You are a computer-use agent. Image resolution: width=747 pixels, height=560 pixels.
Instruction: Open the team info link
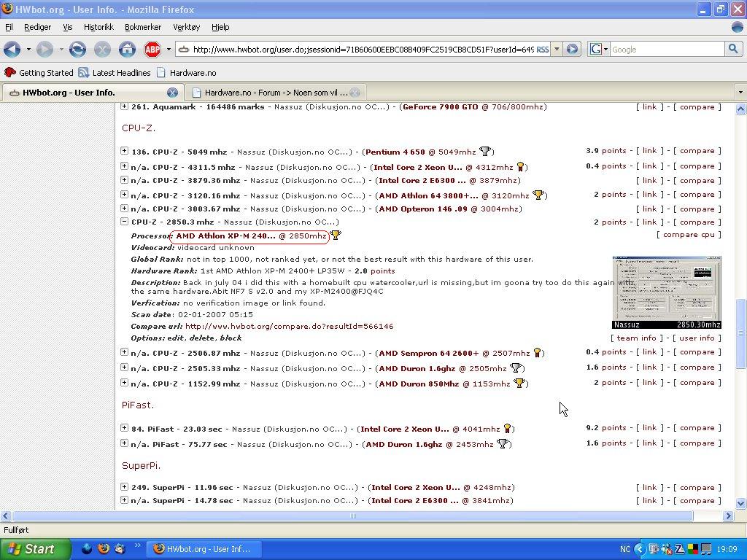[x=636, y=338]
